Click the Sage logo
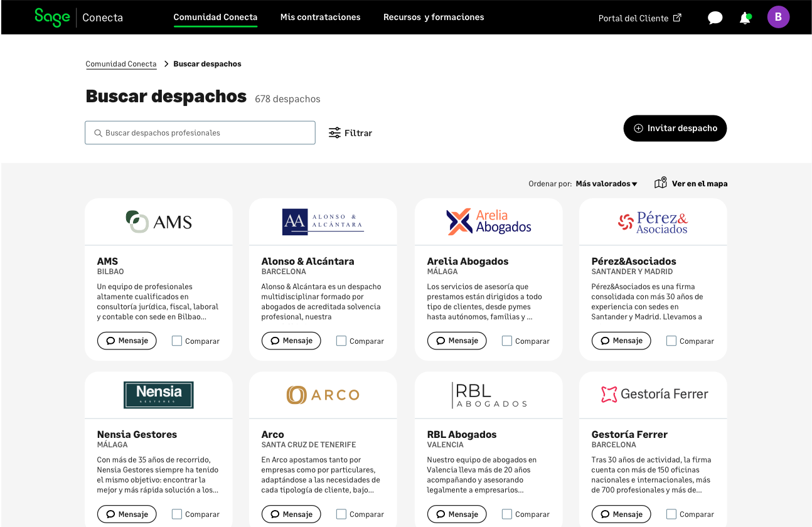812x527 pixels. tap(52, 18)
